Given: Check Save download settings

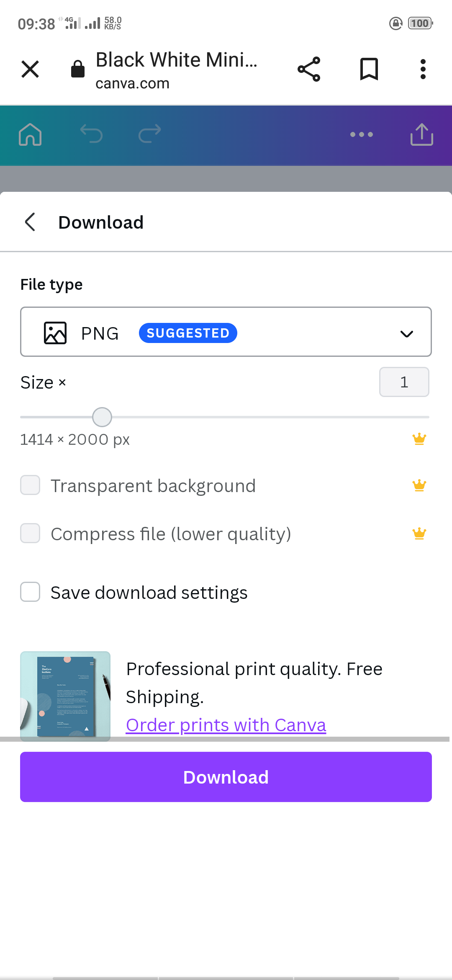Looking at the screenshot, I should tap(30, 592).
